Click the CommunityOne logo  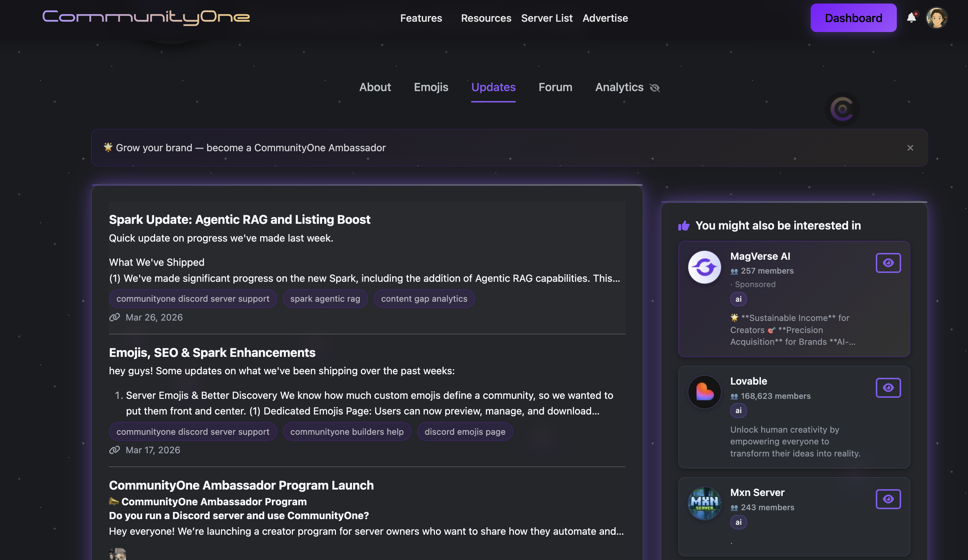pos(146,17)
